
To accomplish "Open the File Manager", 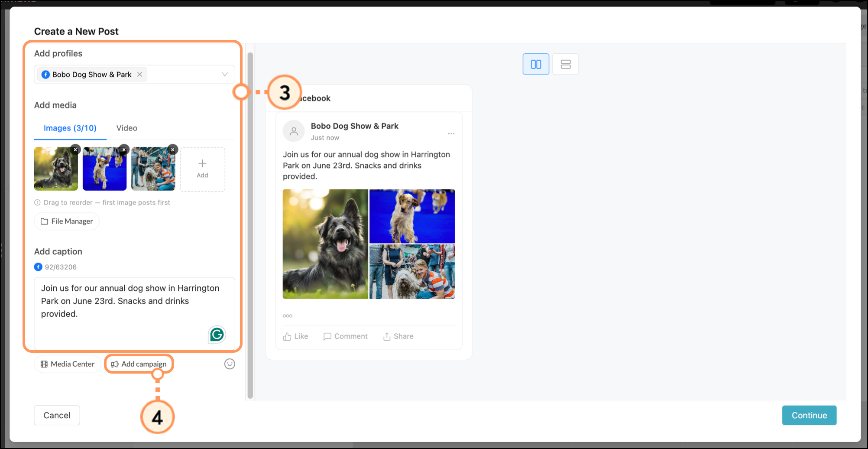I will click(67, 221).
